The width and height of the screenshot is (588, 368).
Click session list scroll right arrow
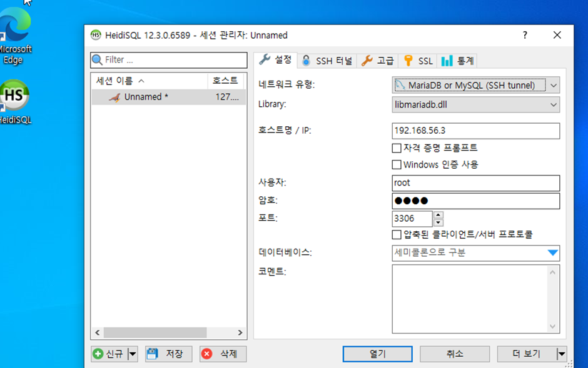(240, 332)
